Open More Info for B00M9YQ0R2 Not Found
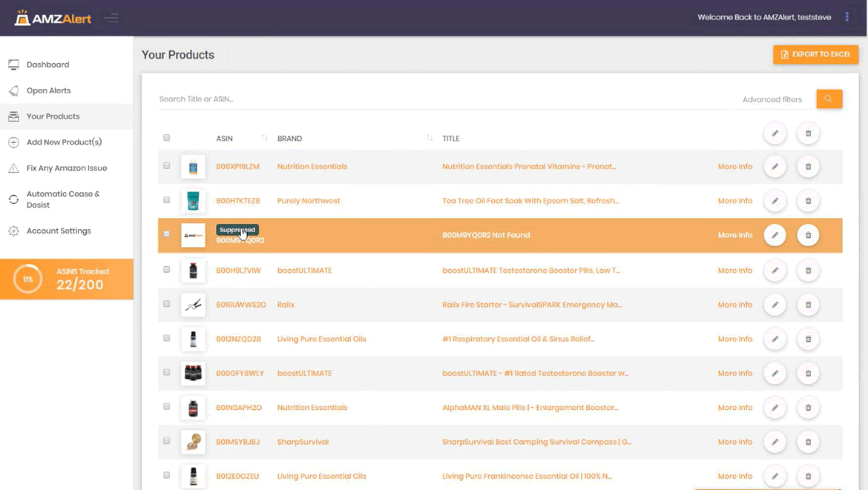Viewport: 868px width, 490px height. point(734,235)
